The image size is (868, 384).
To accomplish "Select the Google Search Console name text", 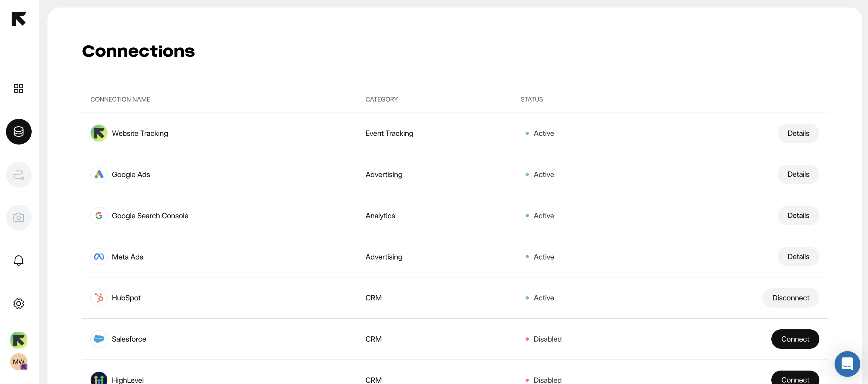I will pos(150,216).
